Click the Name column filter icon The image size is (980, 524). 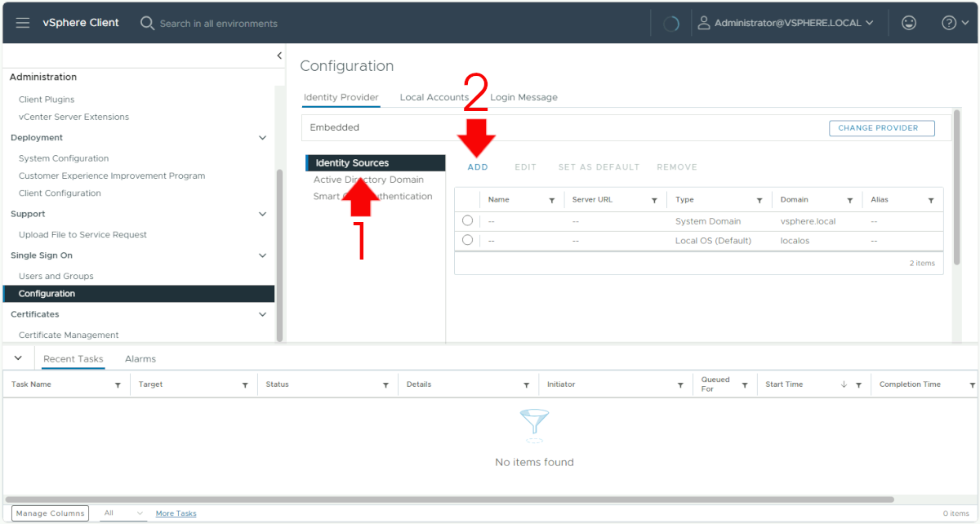pyautogui.click(x=551, y=201)
